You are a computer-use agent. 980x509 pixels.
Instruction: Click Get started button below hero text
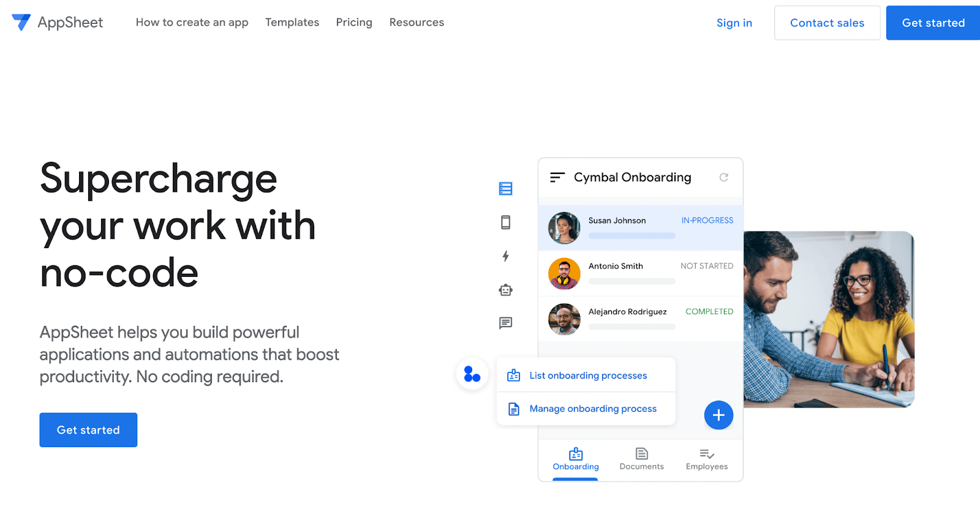pyautogui.click(x=88, y=430)
